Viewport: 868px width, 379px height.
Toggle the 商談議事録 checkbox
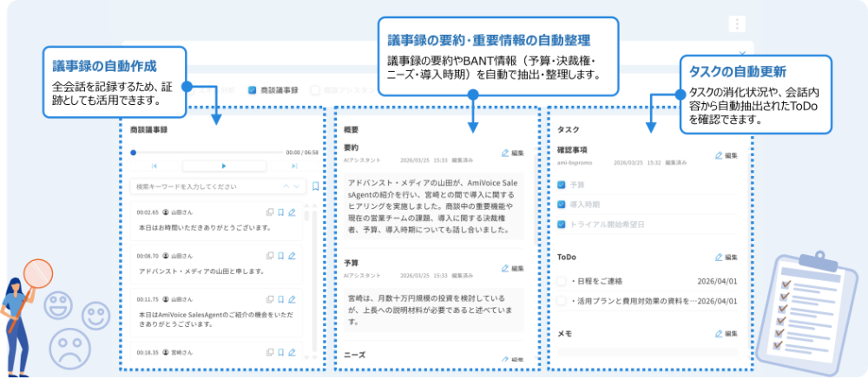[x=252, y=89]
